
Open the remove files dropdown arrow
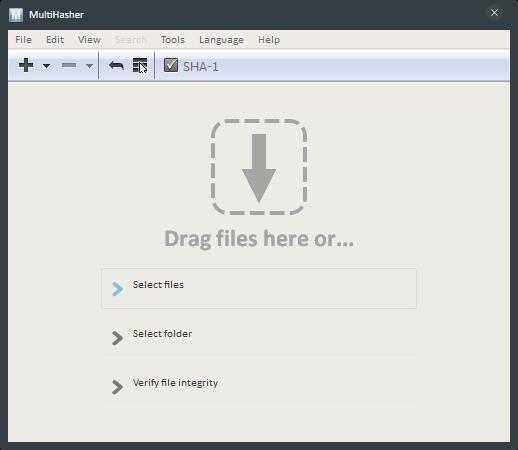coord(89,66)
